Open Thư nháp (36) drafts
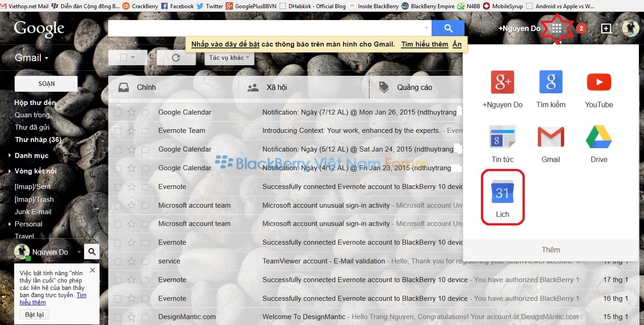 coord(38,140)
